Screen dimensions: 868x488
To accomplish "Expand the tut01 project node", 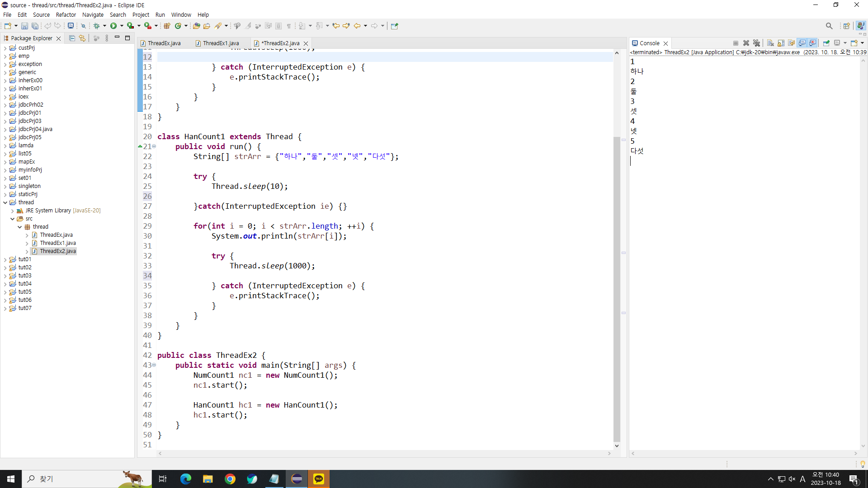I will point(5,259).
